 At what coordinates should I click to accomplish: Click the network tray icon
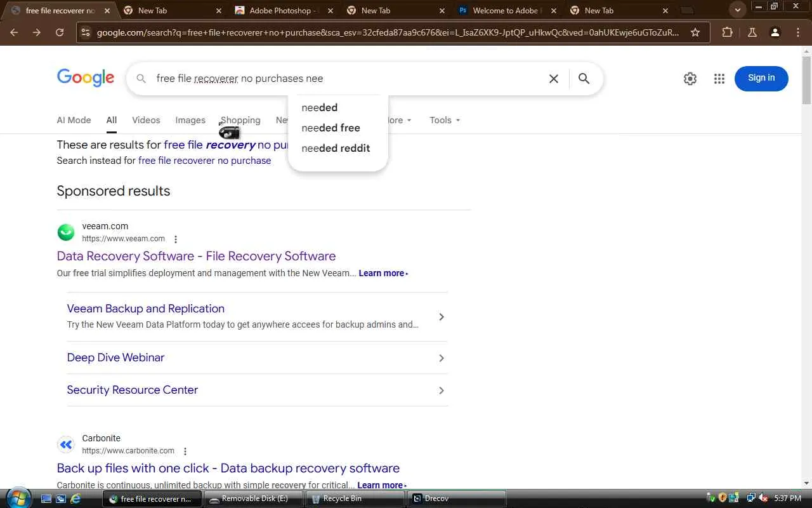point(751,498)
